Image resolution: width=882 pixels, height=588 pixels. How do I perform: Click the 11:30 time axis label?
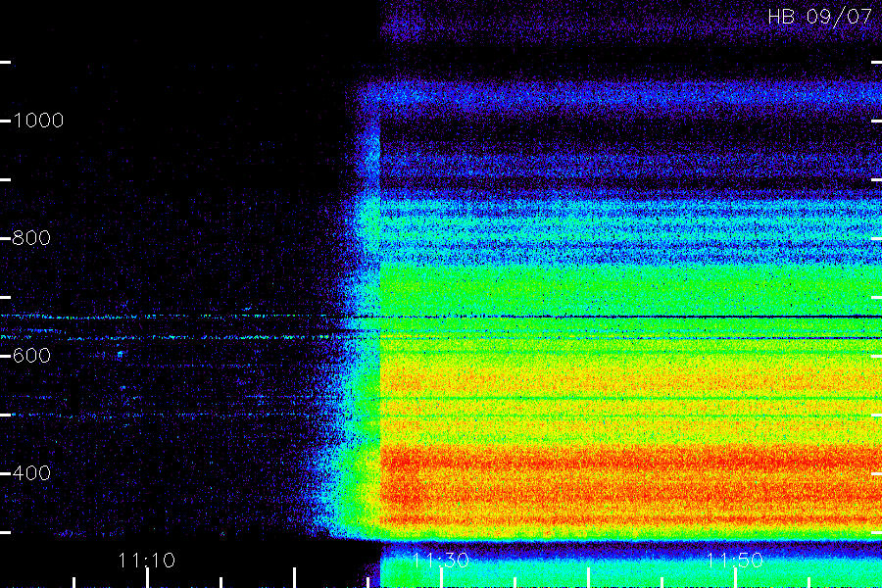coord(440,561)
